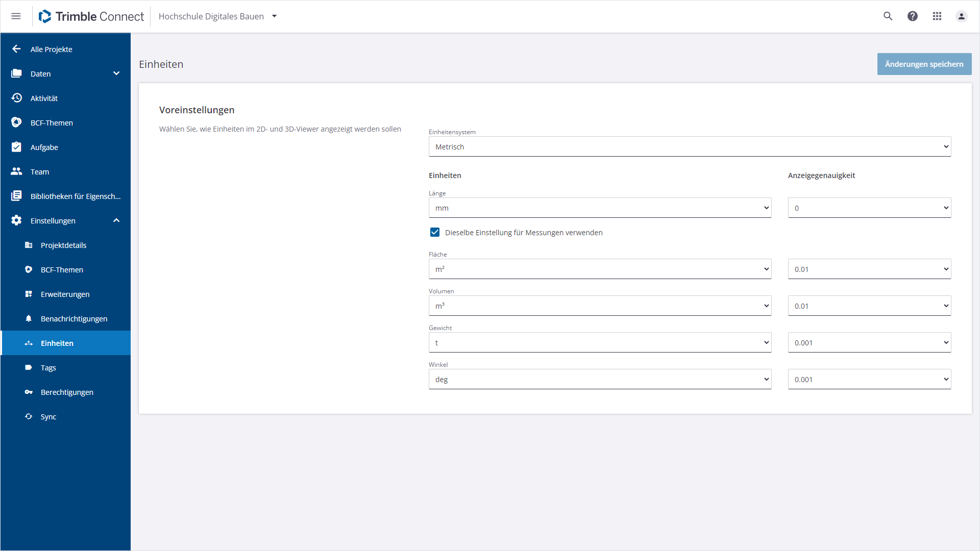This screenshot has width=980, height=551.
Task: Open the apps grid icon
Action: 937,16
